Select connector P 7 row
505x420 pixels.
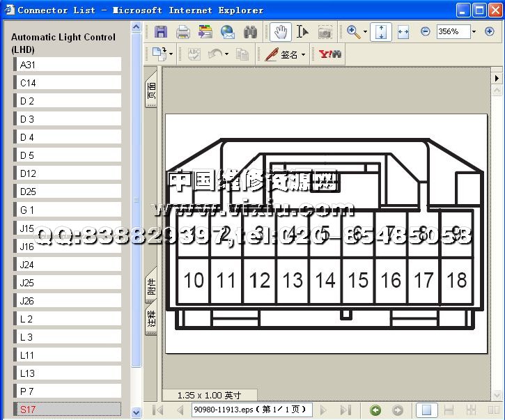pyautogui.click(x=68, y=391)
